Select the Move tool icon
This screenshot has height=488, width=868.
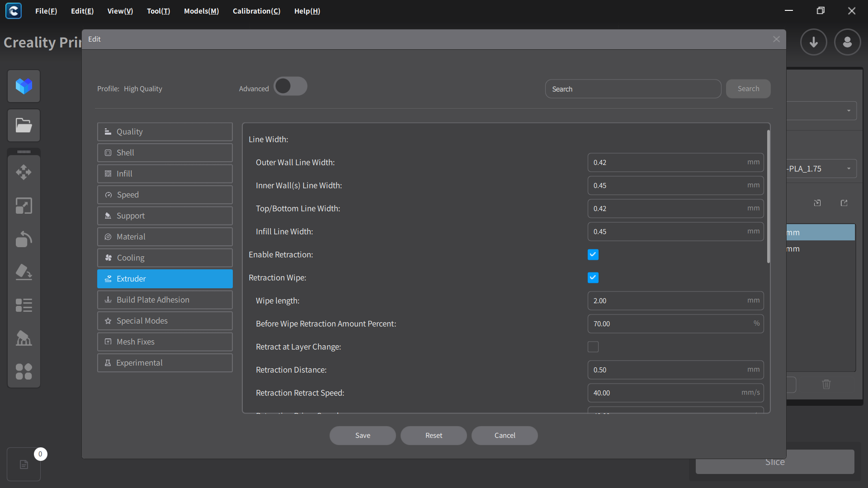click(24, 172)
